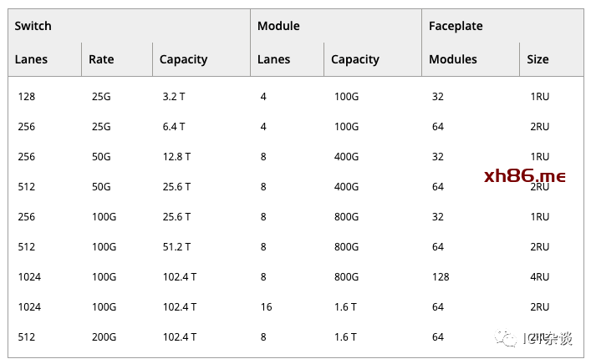Image resolution: width=591 pixels, height=364 pixels.
Task: Click the 12.8 T capacity cell
Action: tap(176, 157)
